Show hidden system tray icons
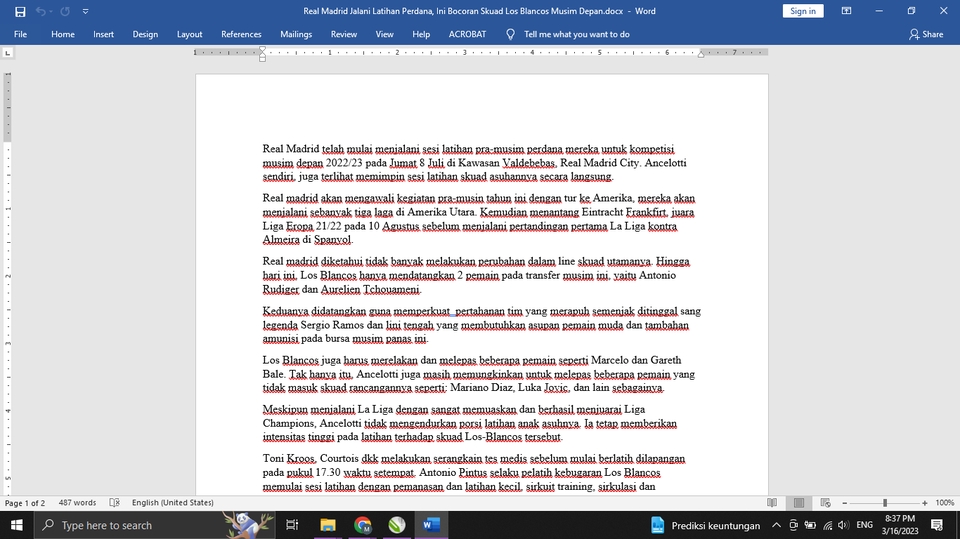Image resolution: width=960 pixels, height=539 pixels. click(x=776, y=525)
